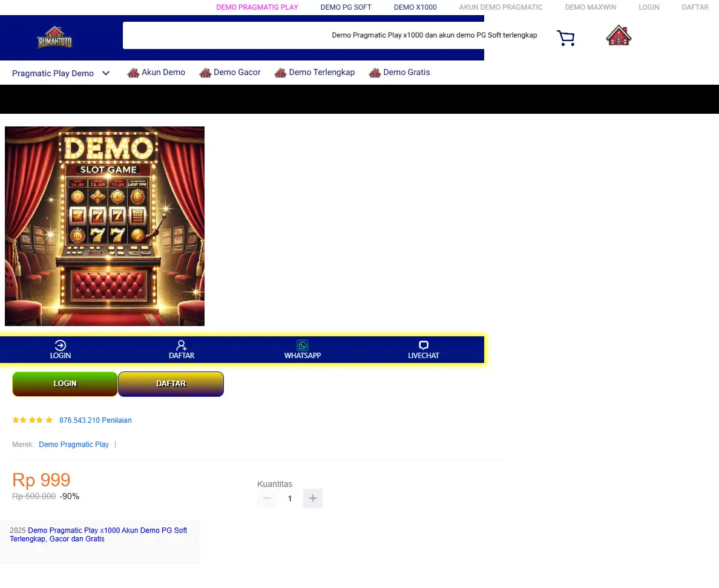Open DEMO PRAGMATIC PLAY top link
Viewport: 719px width, 588px height.
(257, 7)
